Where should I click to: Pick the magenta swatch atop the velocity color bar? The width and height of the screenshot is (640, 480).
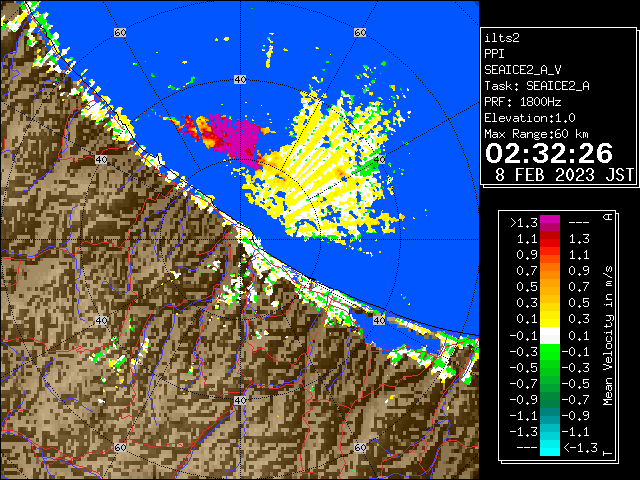550,220
